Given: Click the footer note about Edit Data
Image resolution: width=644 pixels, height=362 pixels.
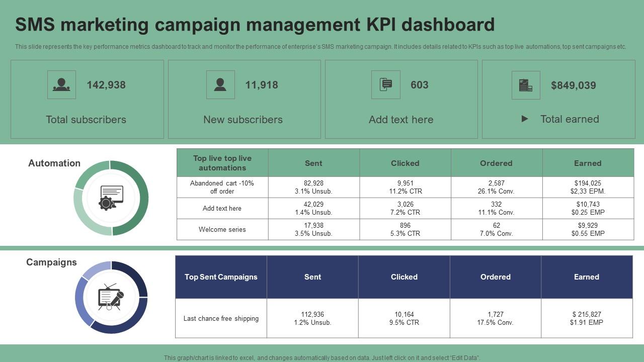Looking at the screenshot, I should [x=322, y=358].
